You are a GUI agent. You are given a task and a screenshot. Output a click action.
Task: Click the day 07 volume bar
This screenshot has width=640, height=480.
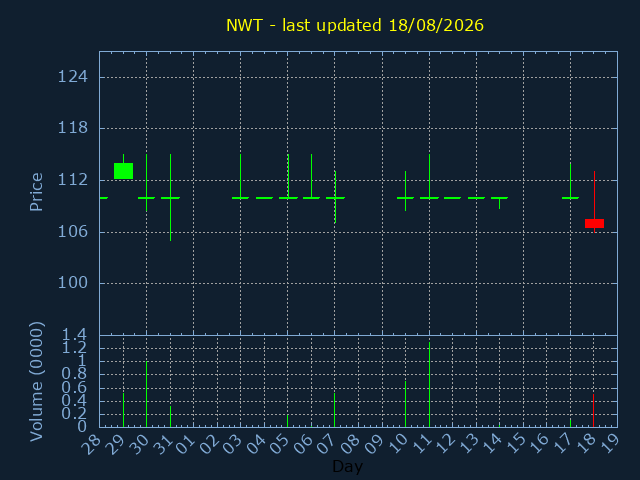tap(335, 410)
